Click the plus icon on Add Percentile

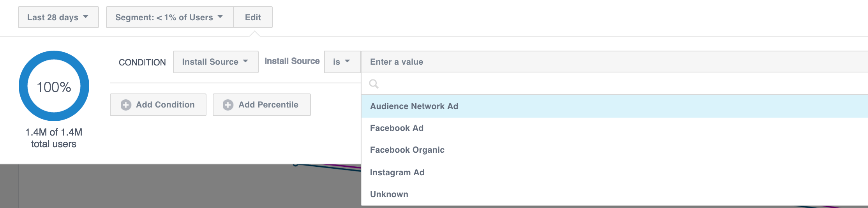pyautogui.click(x=228, y=105)
